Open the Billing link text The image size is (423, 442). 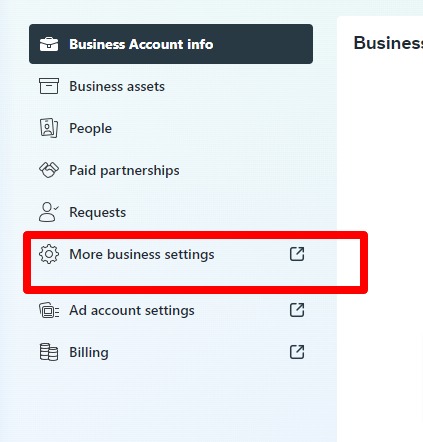[x=89, y=352]
